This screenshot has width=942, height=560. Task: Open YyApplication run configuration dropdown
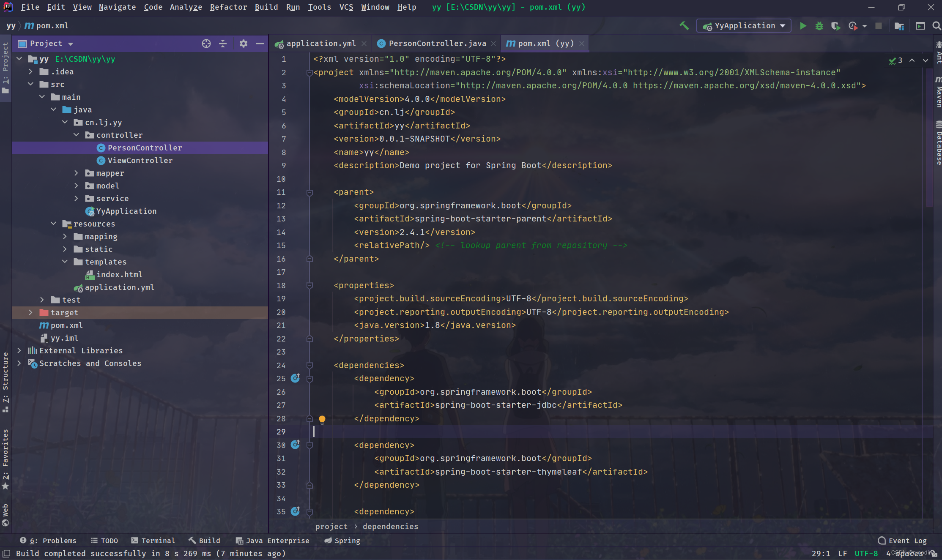[x=744, y=26]
